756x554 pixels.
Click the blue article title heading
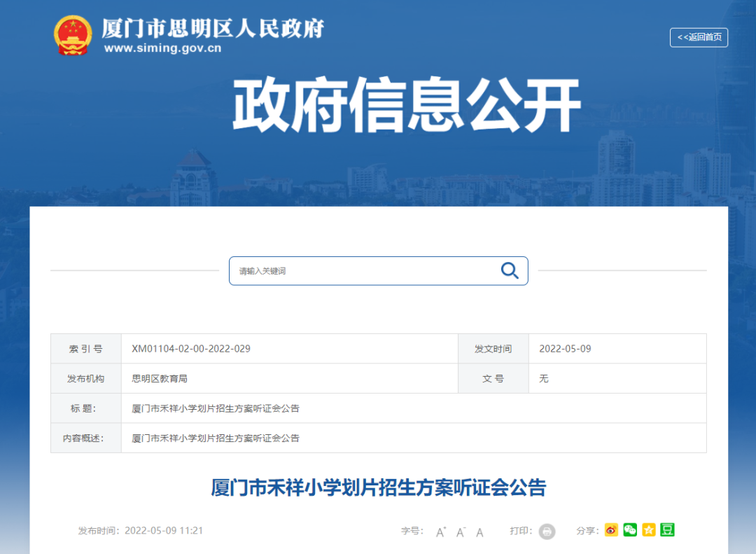pyautogui.click(x=378, y=487)
